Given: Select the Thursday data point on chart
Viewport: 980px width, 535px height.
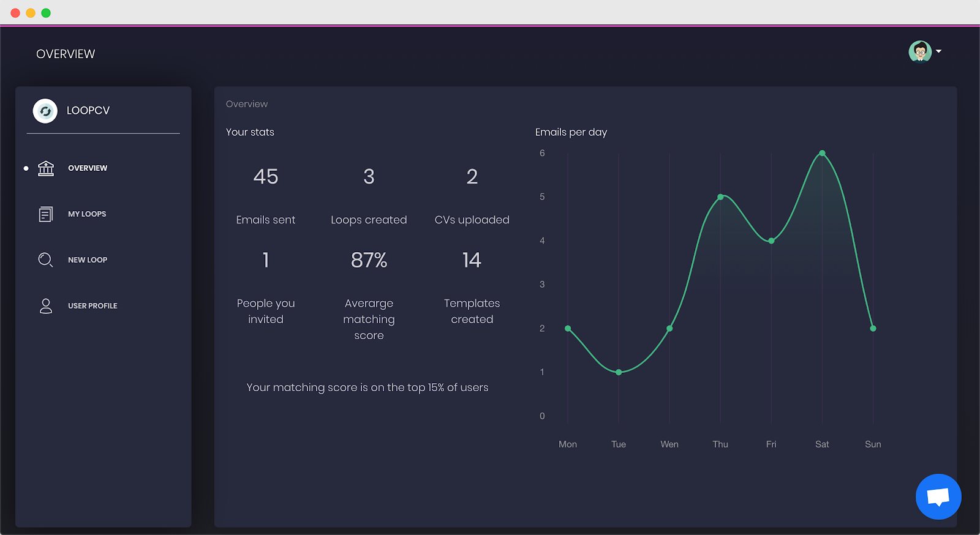Looking at the screenshot, I should coord(720,197).
